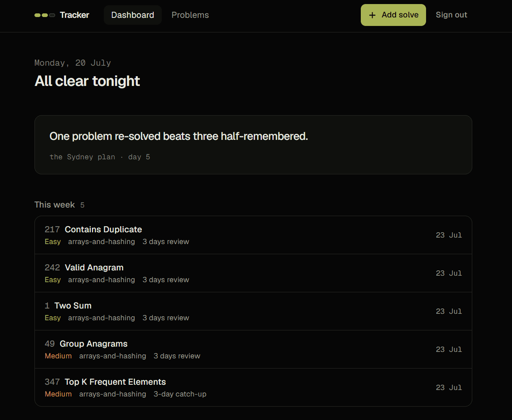Open Top K Frequent Elements problem
512x420 pixels.
tap(253, 388)
